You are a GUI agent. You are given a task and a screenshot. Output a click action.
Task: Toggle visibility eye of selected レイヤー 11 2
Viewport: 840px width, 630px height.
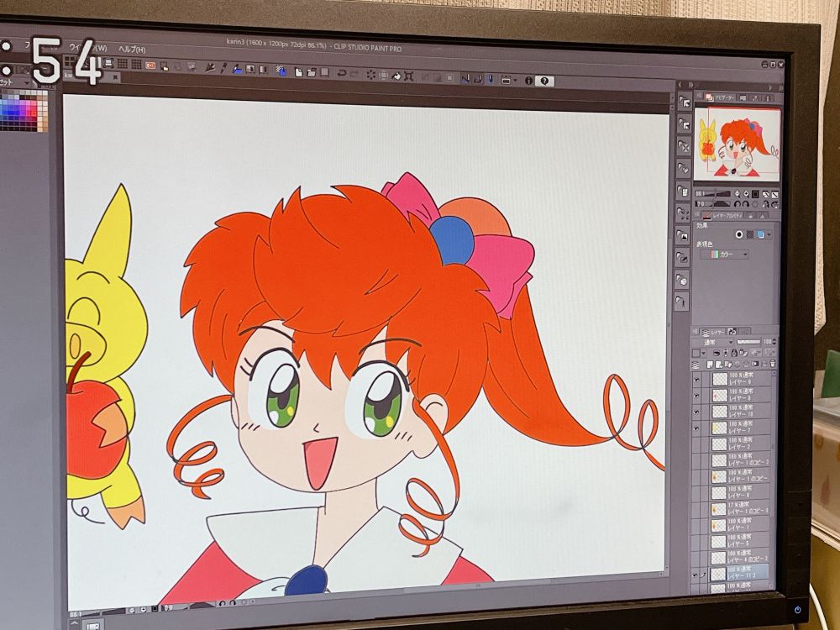pos(696,575)
